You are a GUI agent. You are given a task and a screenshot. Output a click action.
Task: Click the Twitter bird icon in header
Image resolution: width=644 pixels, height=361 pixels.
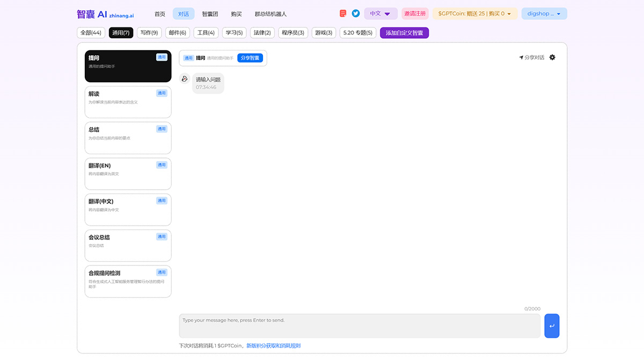click(355, 13)
